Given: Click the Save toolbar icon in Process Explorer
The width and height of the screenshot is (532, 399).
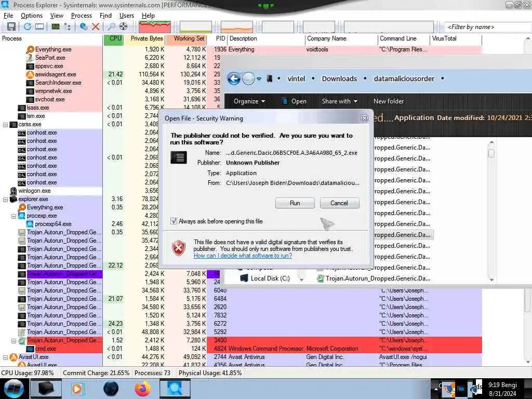Looking at the screenshot, I should [11, 26].
